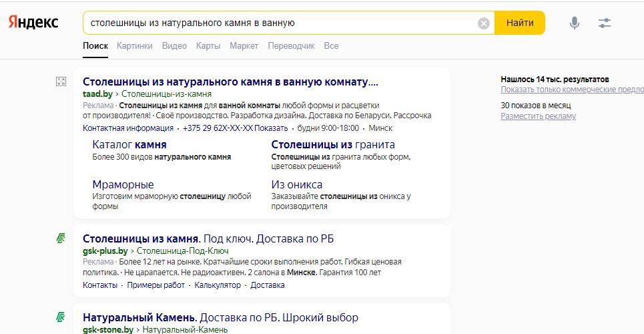The width and height of the screenshot is (644, 334).
Task: Open the Столешницы-из-камня breadcrumb link
Action: click(x=166, y=94)
